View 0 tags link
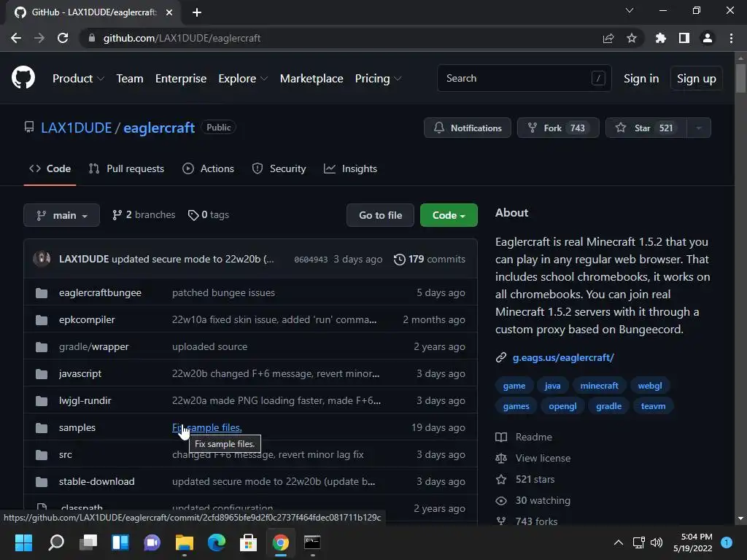The width and height of the screenshot is (747, 560). click(x=209, y=215)
